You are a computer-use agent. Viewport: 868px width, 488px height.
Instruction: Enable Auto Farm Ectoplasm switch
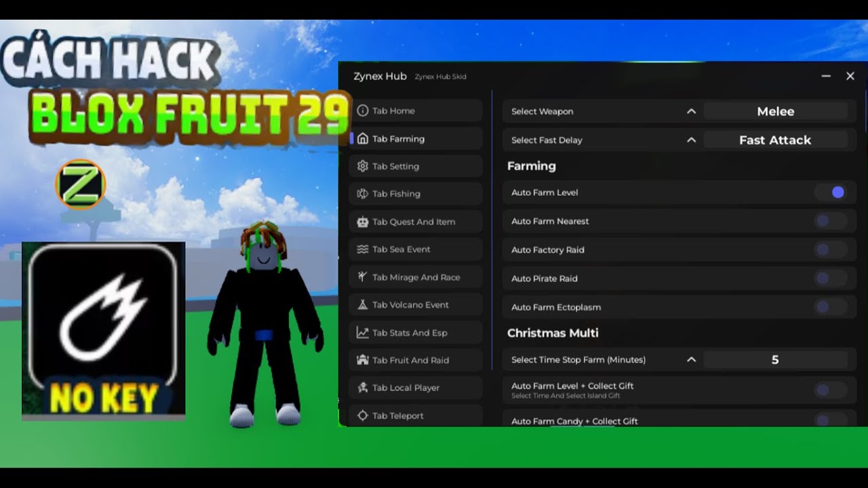click(831, 307)
